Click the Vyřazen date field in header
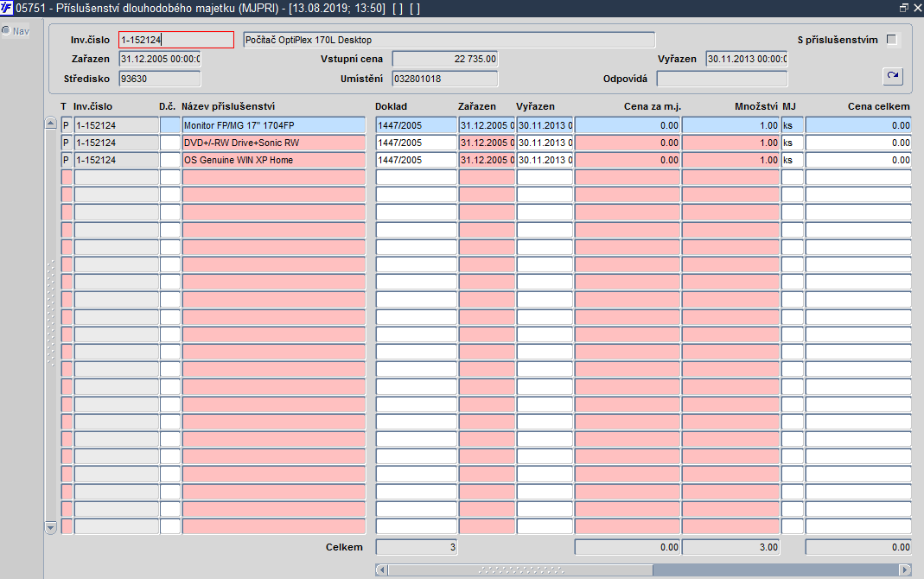 (747, 59)
